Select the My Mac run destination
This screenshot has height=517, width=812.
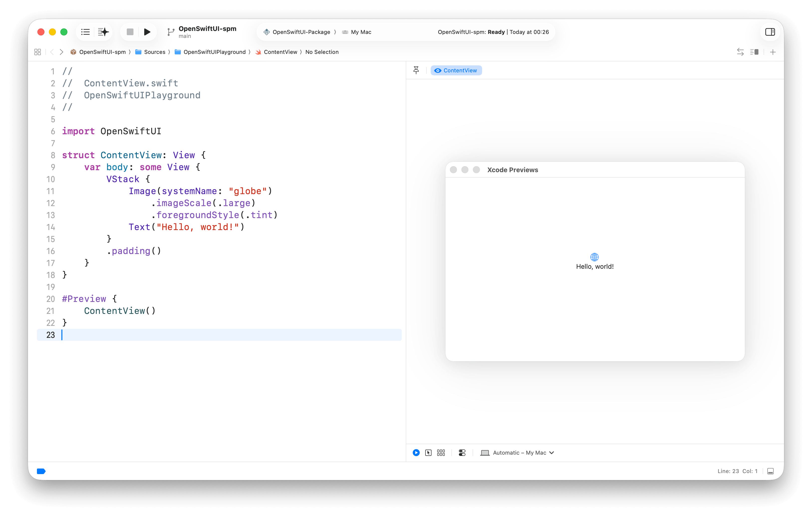[x=357, y=32]
